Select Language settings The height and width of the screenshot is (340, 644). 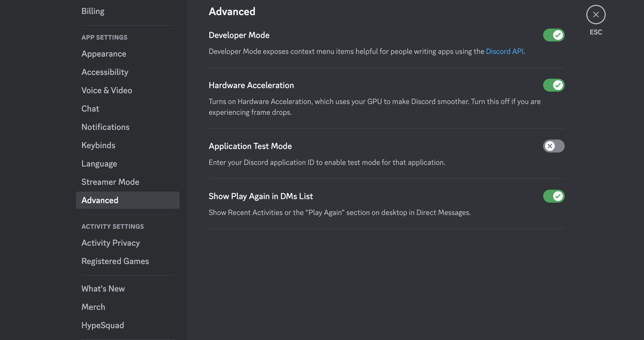point(99,164)
